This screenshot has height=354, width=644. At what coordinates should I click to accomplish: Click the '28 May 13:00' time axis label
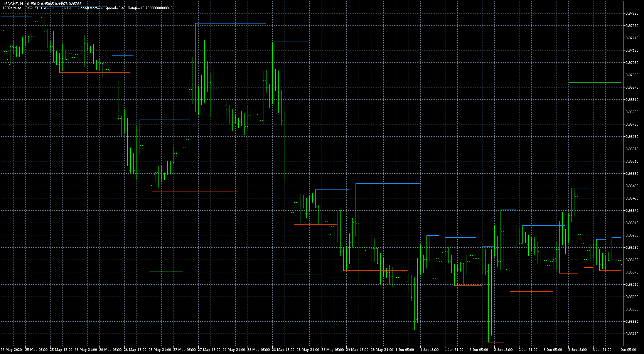pos(283,350)
